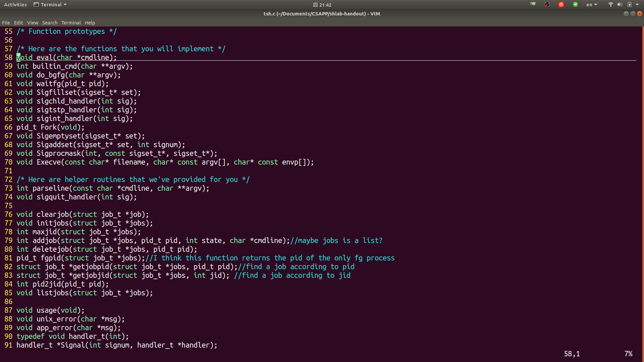Click the terminal icon beside Terminal label
Image resolution: width=644 pixels, height=362 pixels.
click(x=36, y=5)
